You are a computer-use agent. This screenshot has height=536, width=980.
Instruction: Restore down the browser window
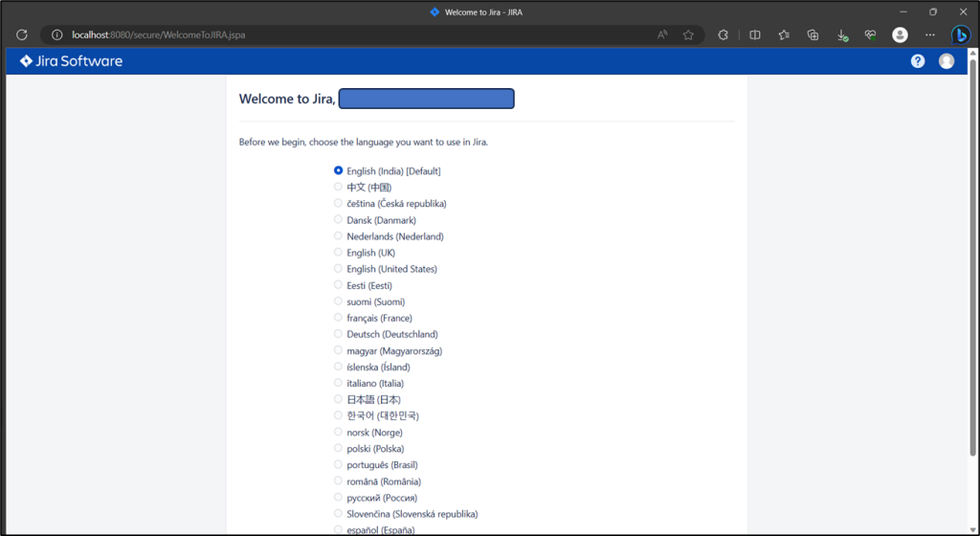[933, 11]
